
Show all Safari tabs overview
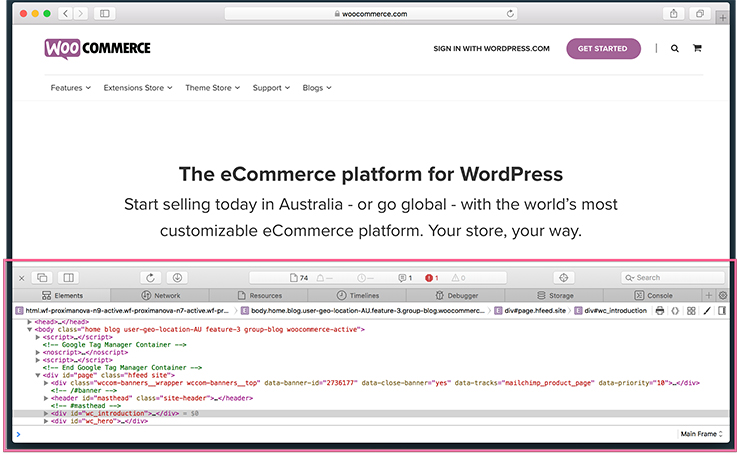tap(700, 14)
